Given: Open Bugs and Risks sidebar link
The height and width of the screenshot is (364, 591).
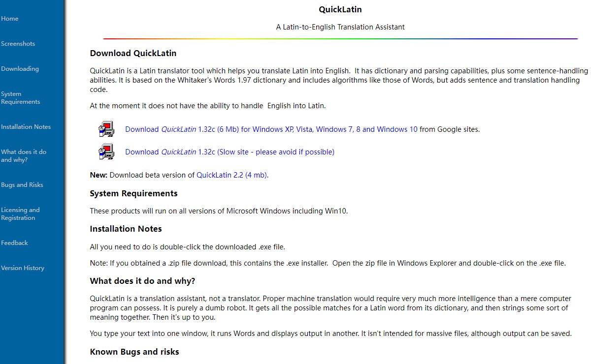Looking at the screenshot, I should pos(22,185).
